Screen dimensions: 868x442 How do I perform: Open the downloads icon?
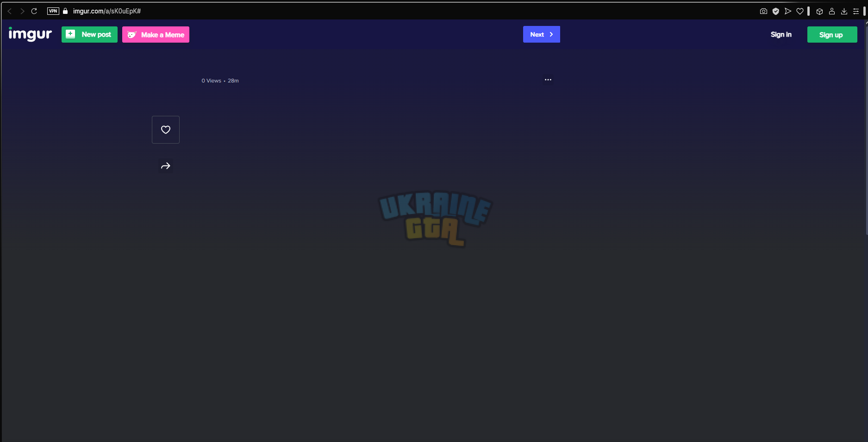coord(844,11)
